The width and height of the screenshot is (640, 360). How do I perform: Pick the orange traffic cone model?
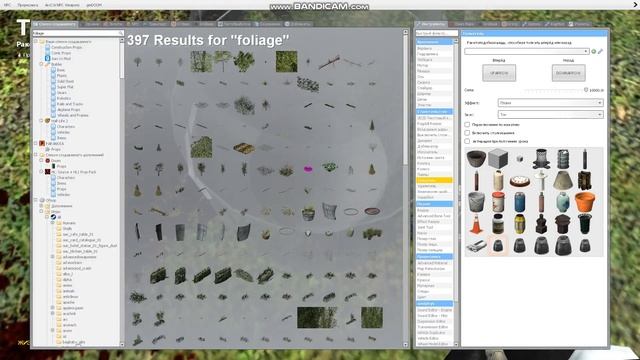tap(476, 224)
